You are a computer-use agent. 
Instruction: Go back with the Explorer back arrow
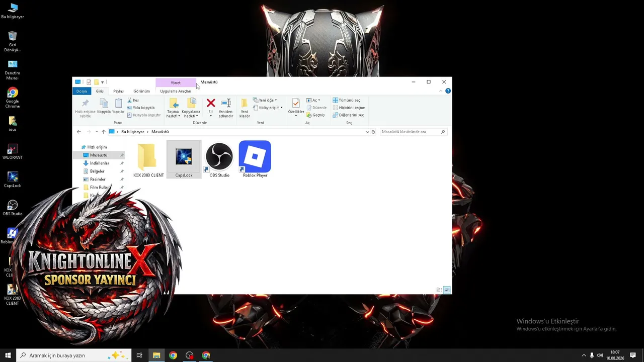pyautogui.click(x=79, y=132)
